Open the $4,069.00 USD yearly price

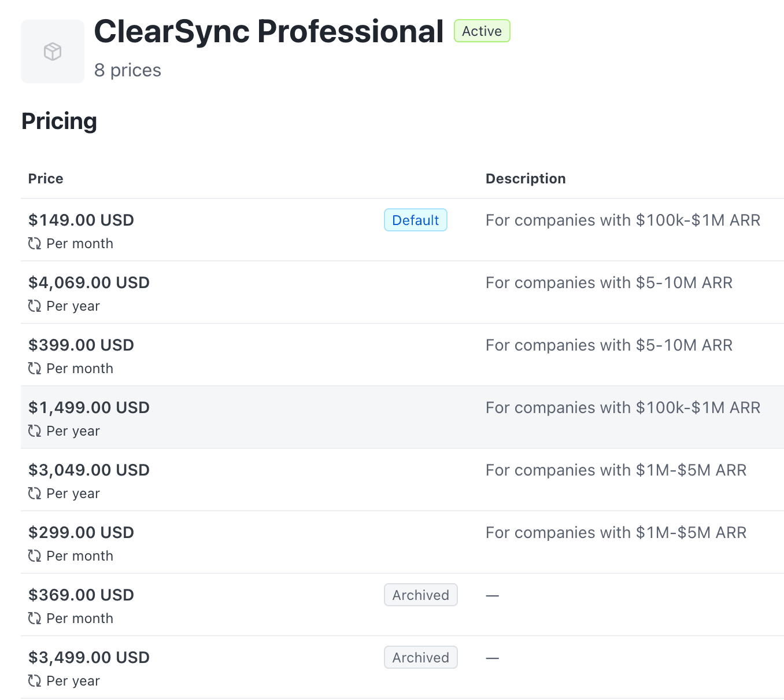89,282
